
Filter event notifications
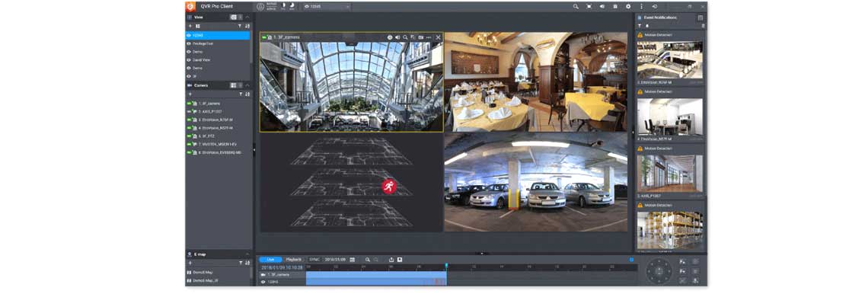point(640,26)
